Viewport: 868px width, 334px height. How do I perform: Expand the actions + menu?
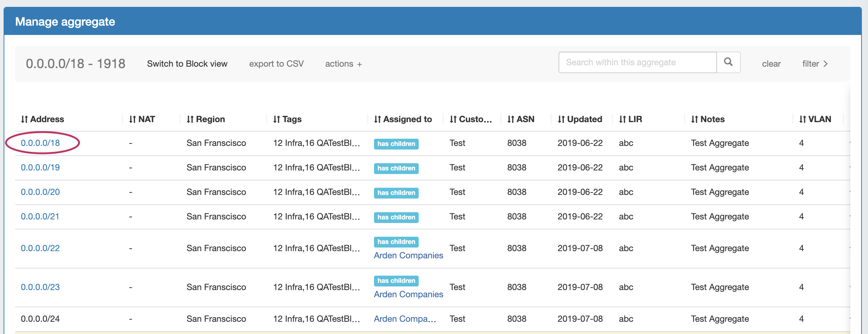tap(343, 64)
